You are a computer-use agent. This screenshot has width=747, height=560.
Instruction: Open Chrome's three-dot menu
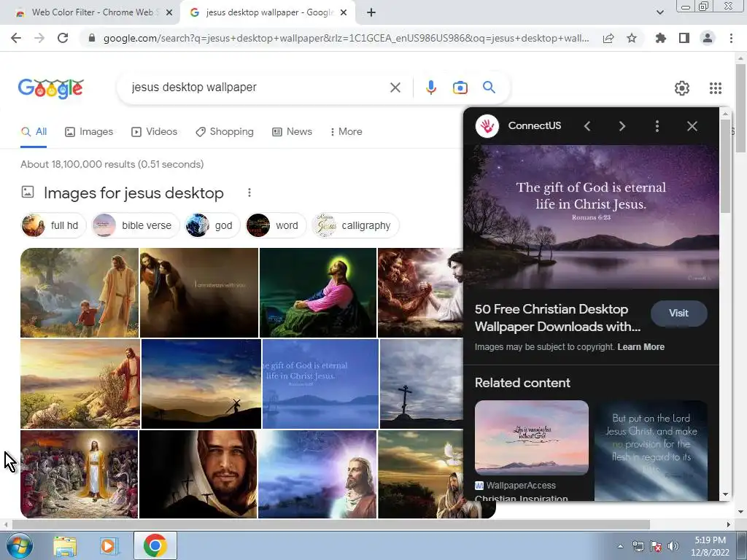[x=731, y=38]
